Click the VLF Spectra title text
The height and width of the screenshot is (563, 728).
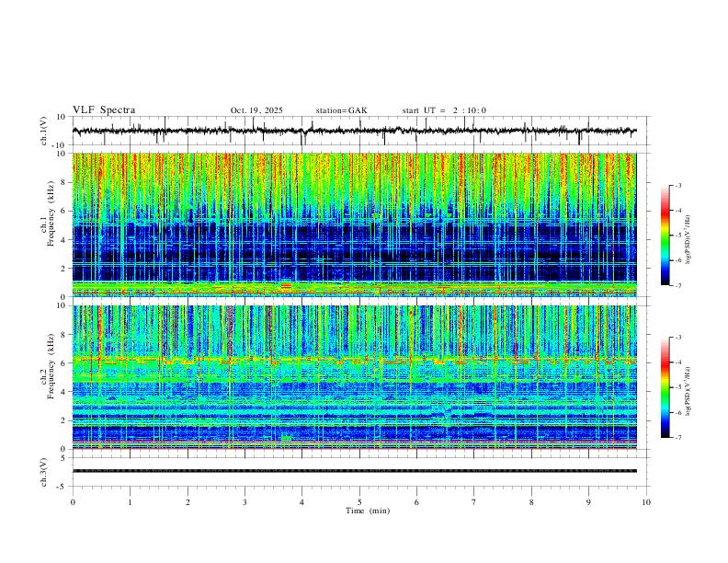point(104,110)
